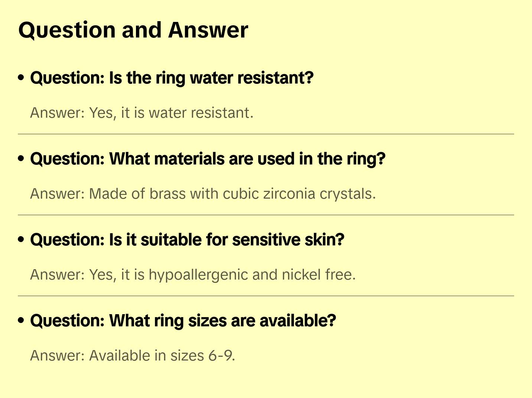Select the "Is the ring water resistant?" question
This screenshot has height=398, width=532.
tap(172, 78)
